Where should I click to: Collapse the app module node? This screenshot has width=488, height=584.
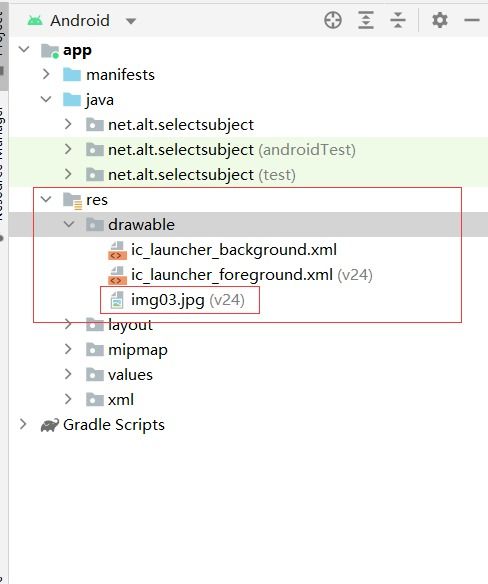click(x=24, y=50)
